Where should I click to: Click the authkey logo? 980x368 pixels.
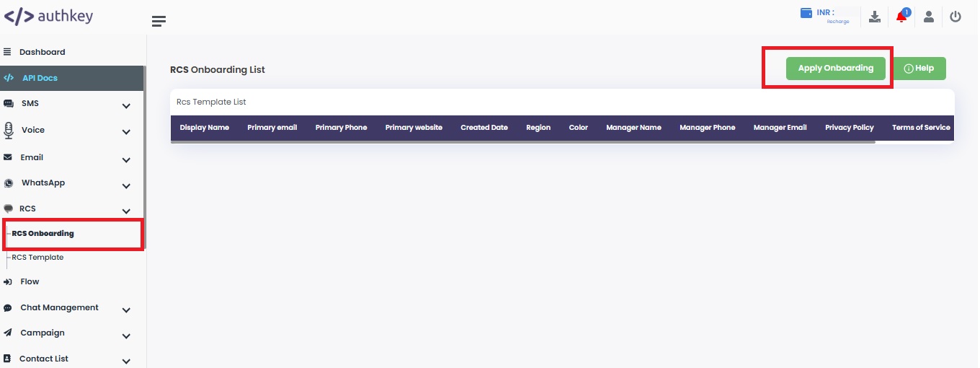click(49, 16)
